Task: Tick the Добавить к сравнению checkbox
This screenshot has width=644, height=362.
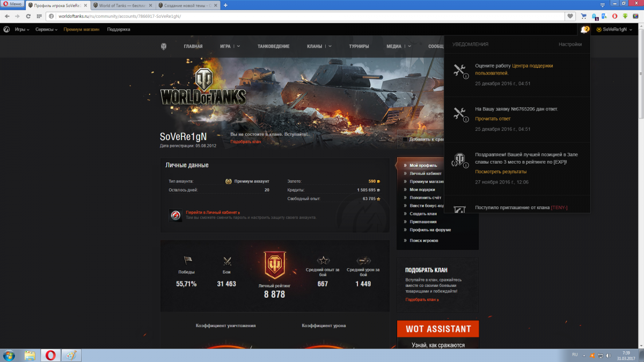Action: pos(405,139)
